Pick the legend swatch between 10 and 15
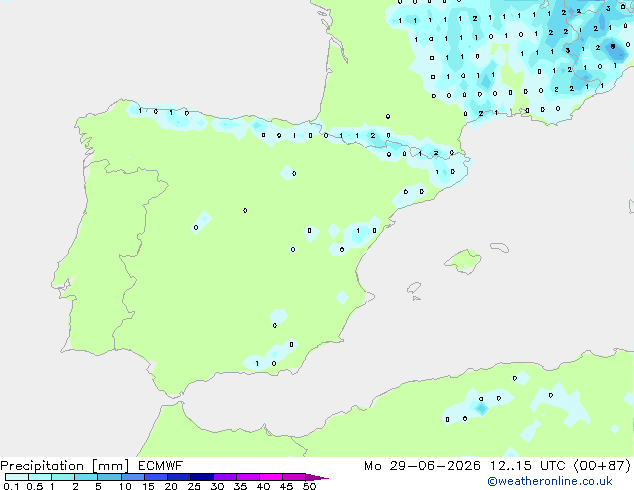Screen dimensions: 634x490 tap(133, 477)
